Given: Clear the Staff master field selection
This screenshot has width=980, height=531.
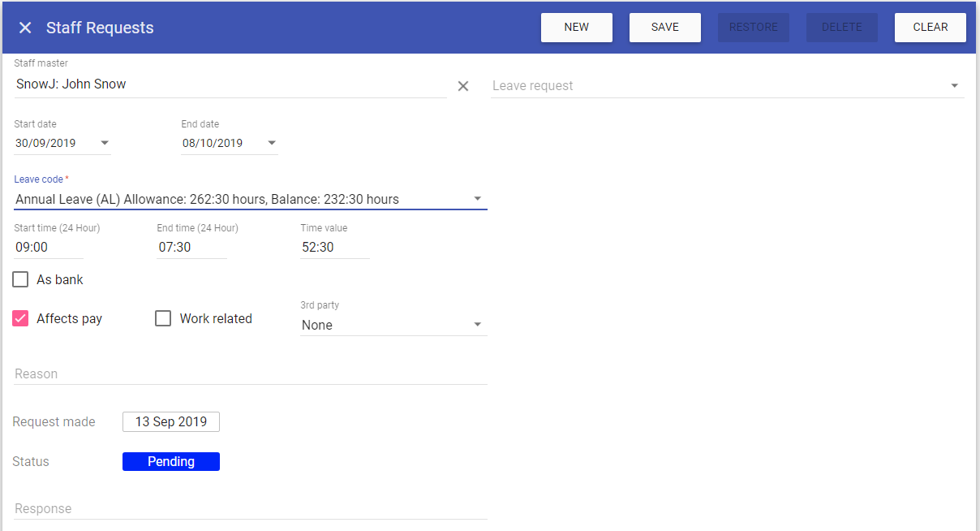Looking at the screenshot, I should [x=463, y=86].
